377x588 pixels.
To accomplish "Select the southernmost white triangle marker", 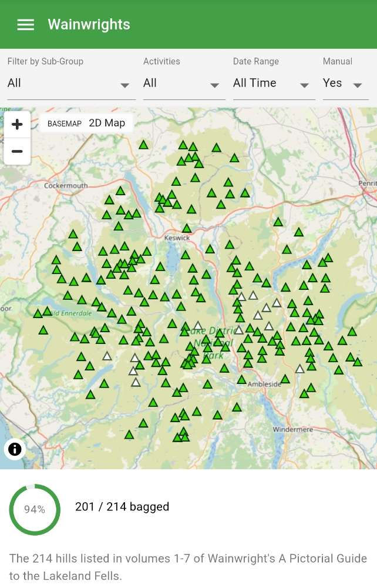I will (x=136, y=383).
